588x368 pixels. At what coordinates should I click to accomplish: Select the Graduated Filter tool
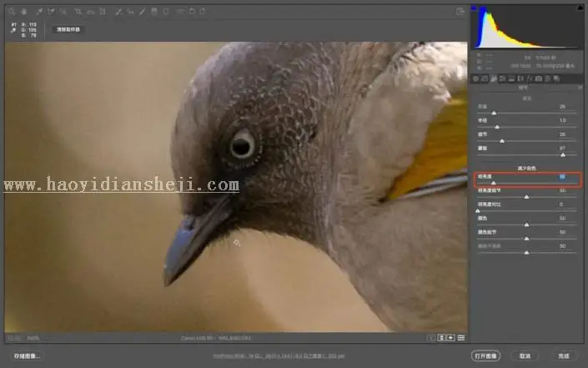point(154,12)
